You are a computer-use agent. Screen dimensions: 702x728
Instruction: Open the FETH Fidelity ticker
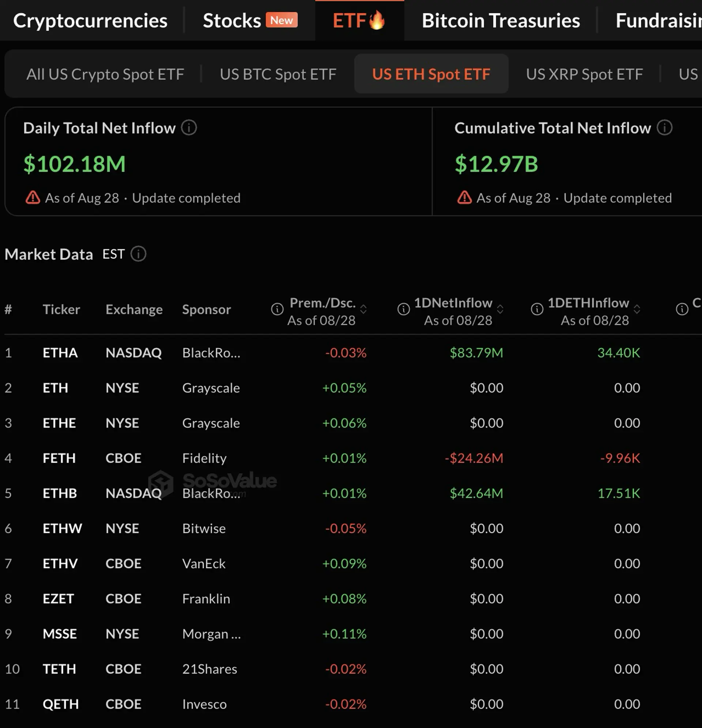pos(59,458)
